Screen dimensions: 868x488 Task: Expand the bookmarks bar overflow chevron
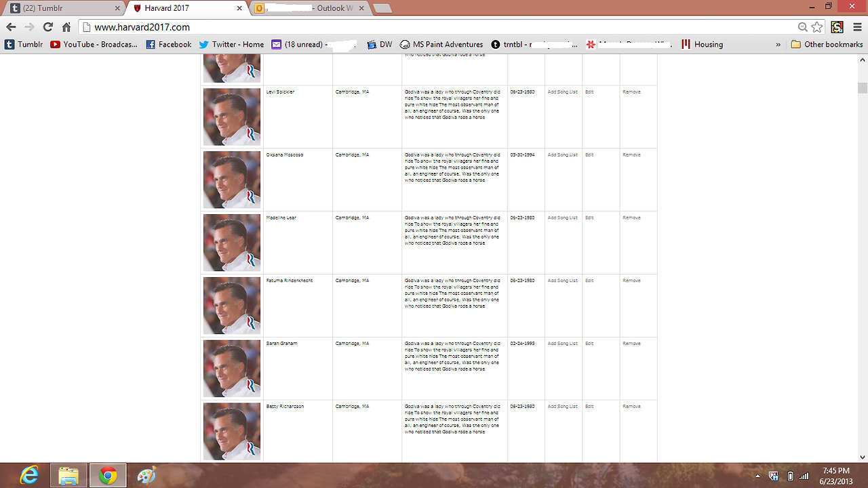778,44
